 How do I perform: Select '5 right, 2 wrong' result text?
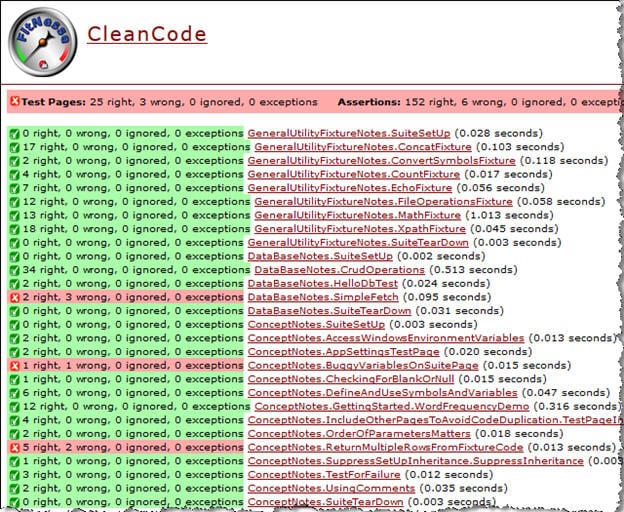pos(65,448)
